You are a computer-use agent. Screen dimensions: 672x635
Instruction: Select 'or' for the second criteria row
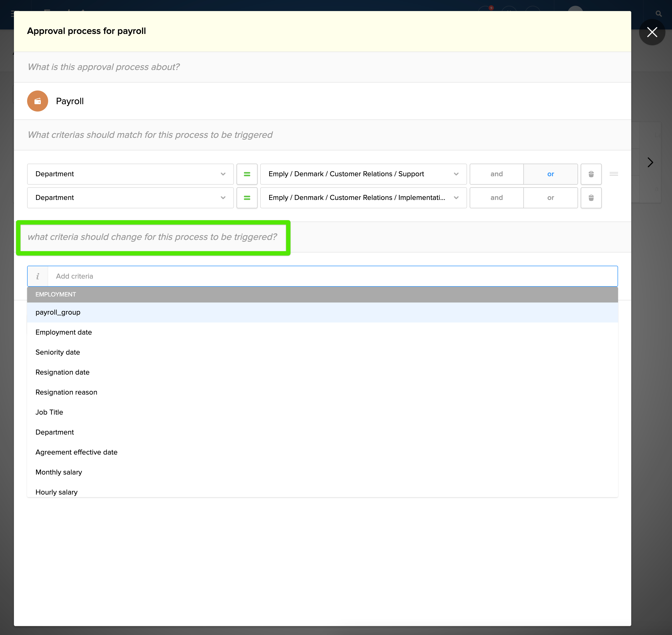[x=550, y=198]
